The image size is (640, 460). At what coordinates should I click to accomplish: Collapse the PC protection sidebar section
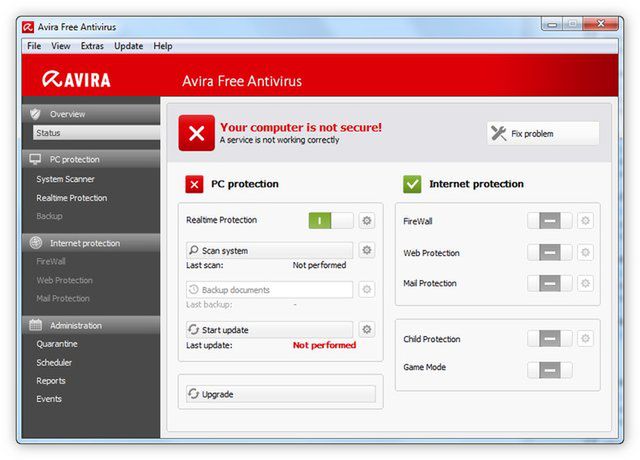pyautogui.click(x=91, y=159)
